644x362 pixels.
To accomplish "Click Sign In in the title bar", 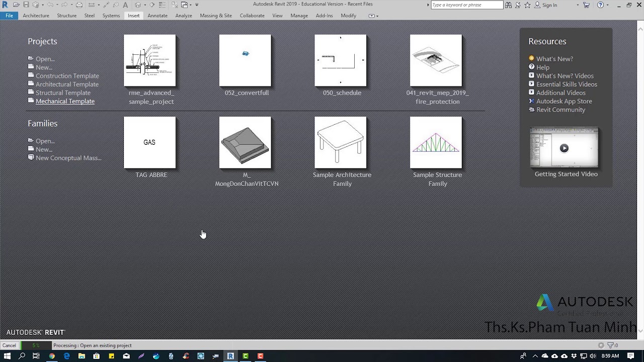I will tap(549, 5).
